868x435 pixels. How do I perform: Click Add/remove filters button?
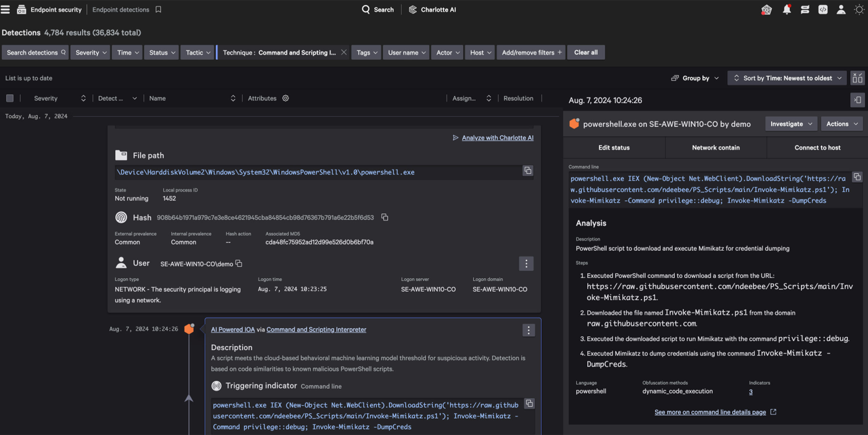[x=531, y=53]
